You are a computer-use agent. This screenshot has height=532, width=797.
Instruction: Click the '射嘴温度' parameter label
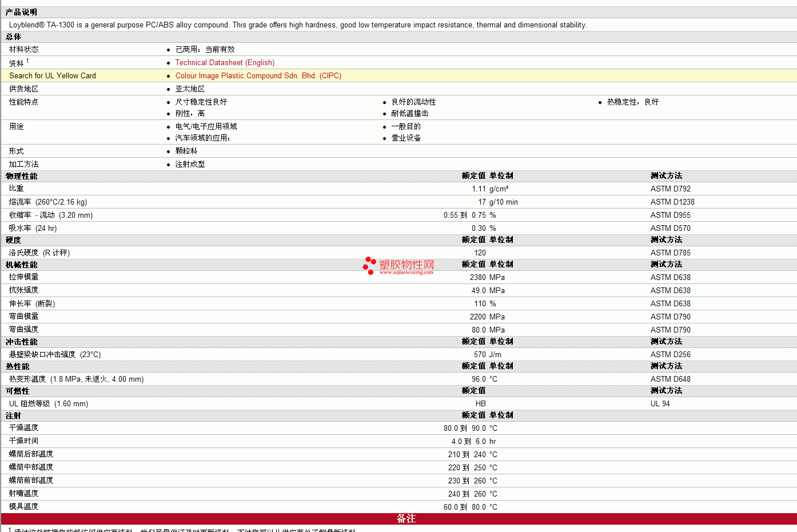(24, 494)
